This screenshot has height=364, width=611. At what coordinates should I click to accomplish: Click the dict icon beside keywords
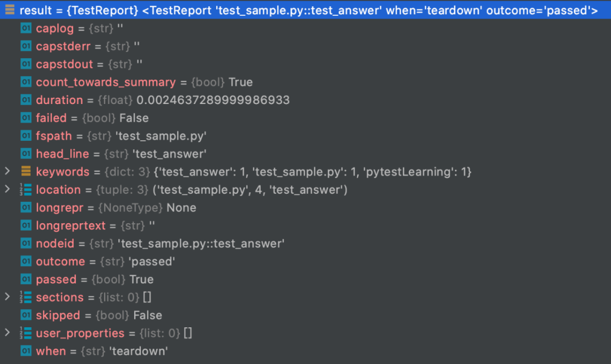[25, 171]
